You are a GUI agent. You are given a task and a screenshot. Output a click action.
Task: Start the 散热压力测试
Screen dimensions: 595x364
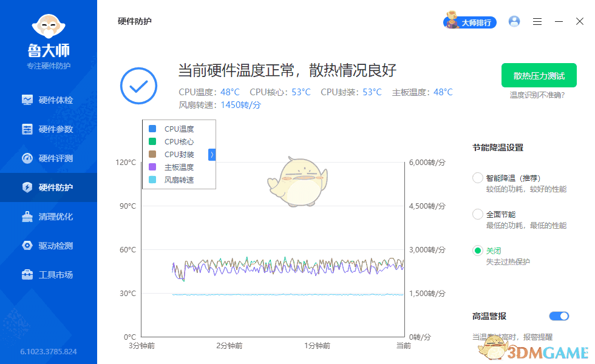pyautogui.click(x=539, y=75)
